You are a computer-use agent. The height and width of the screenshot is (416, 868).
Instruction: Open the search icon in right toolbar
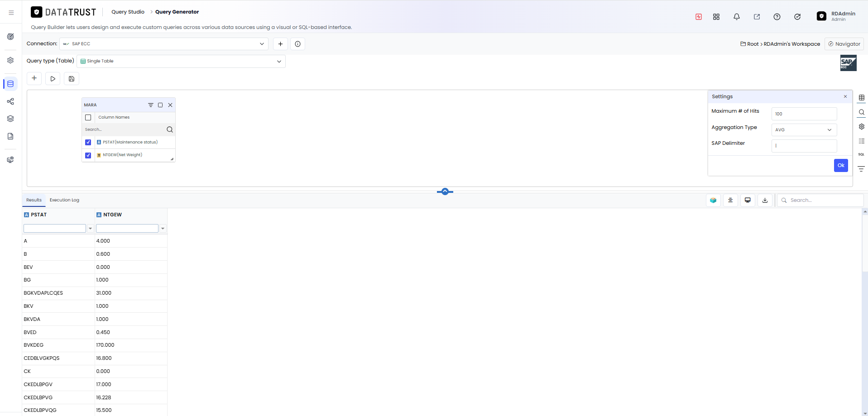(862, 112)
